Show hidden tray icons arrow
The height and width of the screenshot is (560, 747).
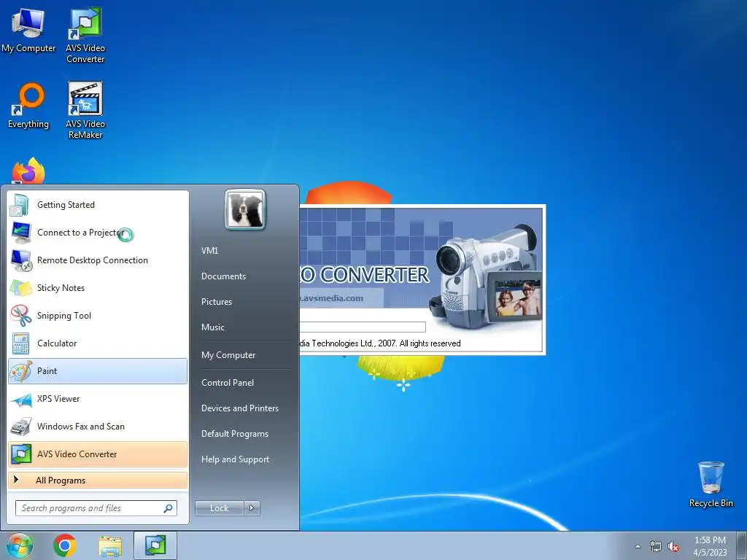[x=638, y=546]
